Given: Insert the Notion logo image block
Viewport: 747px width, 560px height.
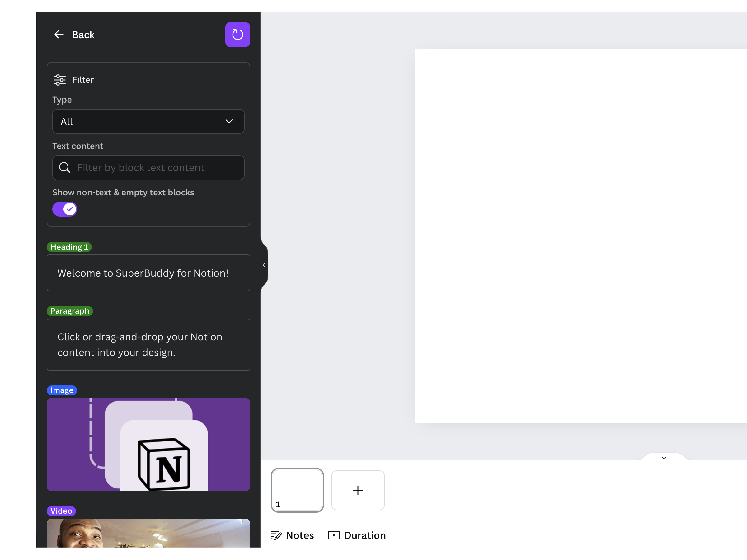Looking at the screenshot, I should [148, 444].
